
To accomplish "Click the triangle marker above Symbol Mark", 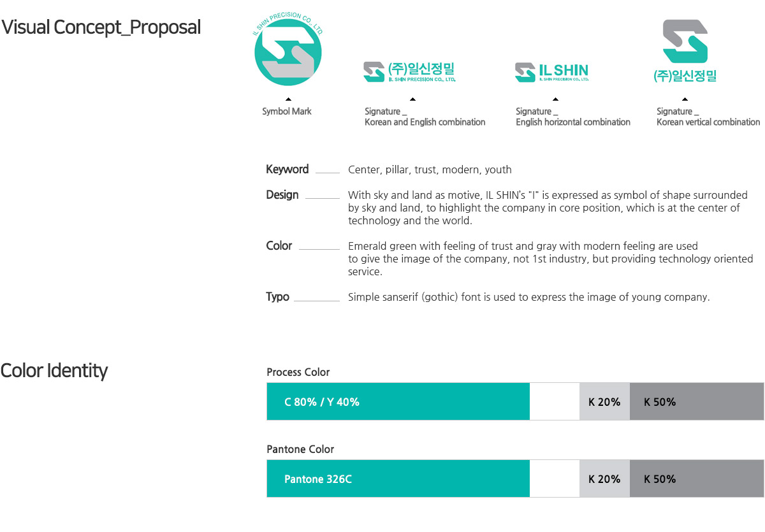I will click(288, 99).
